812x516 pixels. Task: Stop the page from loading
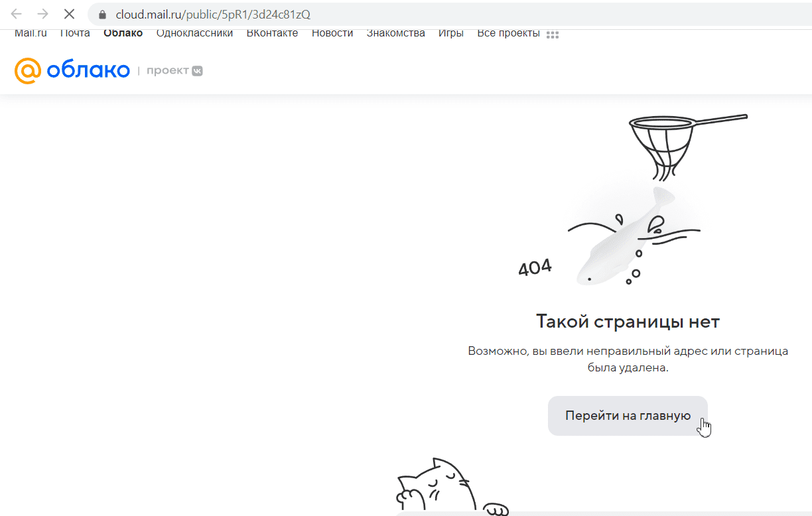point(69,14)
